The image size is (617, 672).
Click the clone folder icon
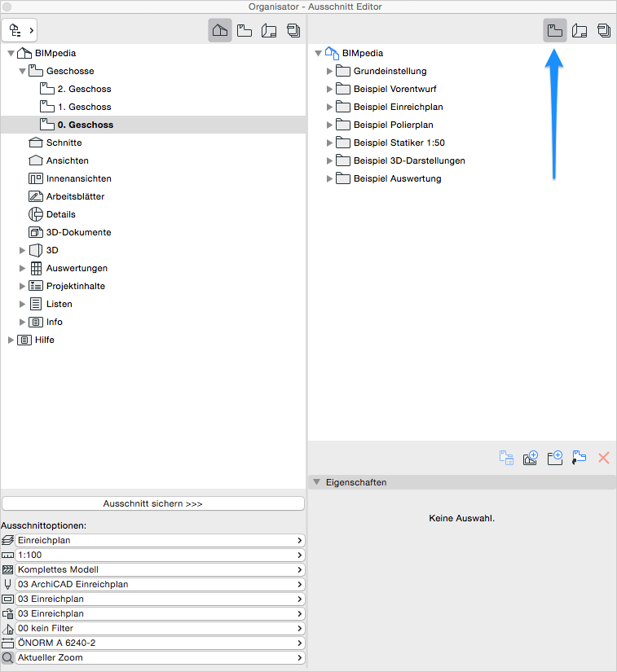point(531,458)
